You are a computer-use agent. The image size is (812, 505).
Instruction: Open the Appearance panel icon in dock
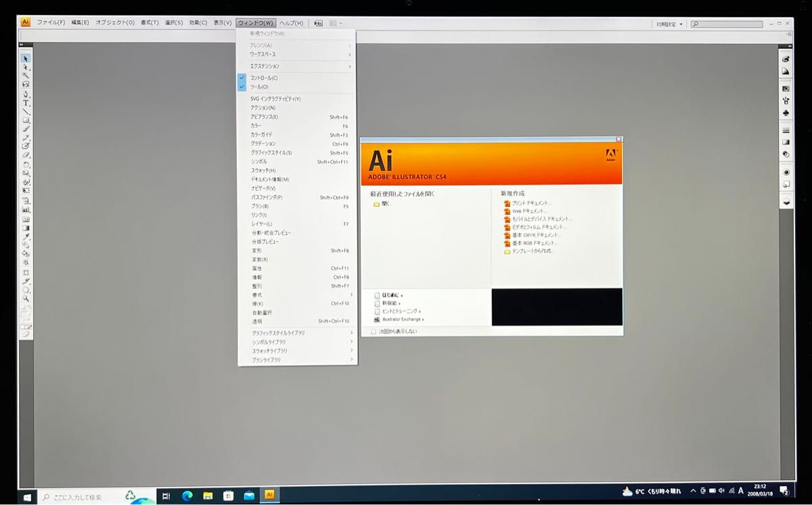point(786,172)
